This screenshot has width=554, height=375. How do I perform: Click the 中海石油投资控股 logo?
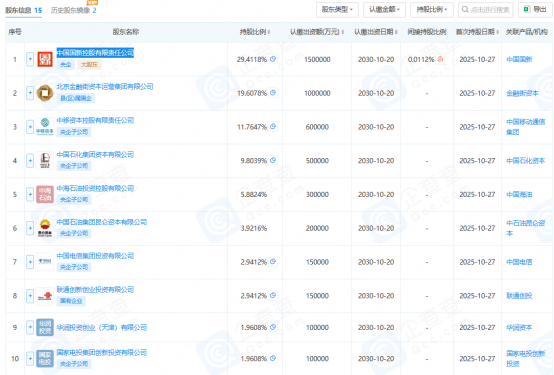[x=45, y=194]
